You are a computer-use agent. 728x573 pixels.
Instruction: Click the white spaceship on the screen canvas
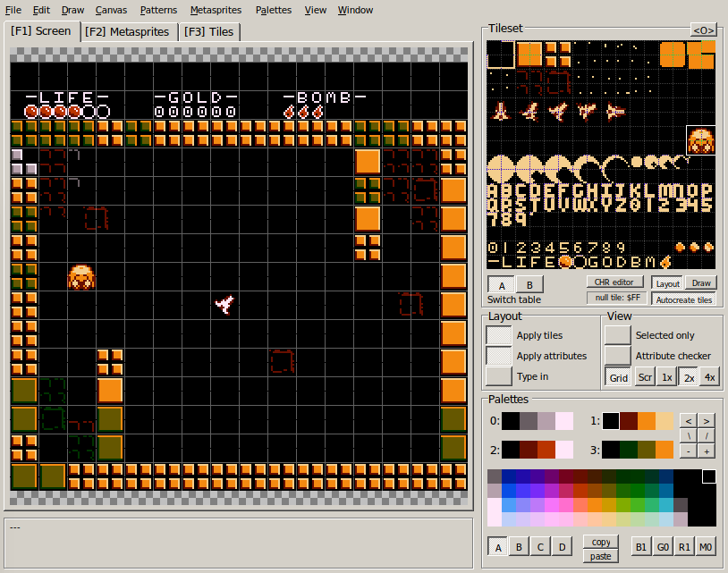tap(224, 304)
